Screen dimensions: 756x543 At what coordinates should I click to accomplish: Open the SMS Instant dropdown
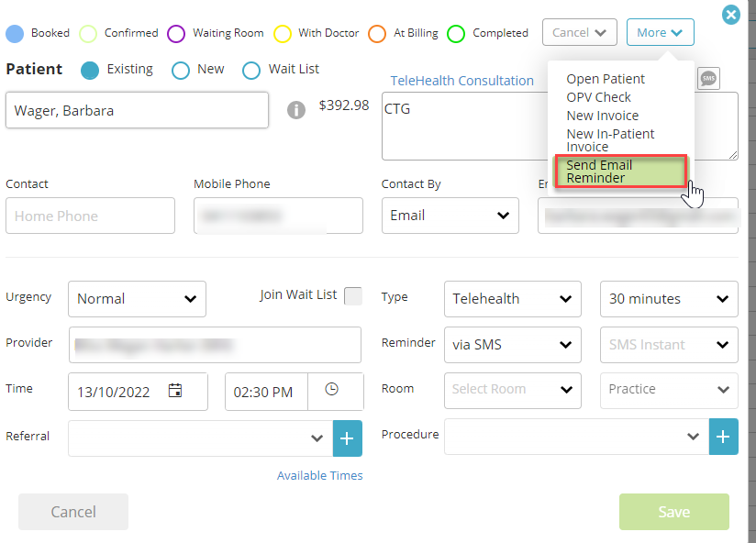tap(669, 345)
